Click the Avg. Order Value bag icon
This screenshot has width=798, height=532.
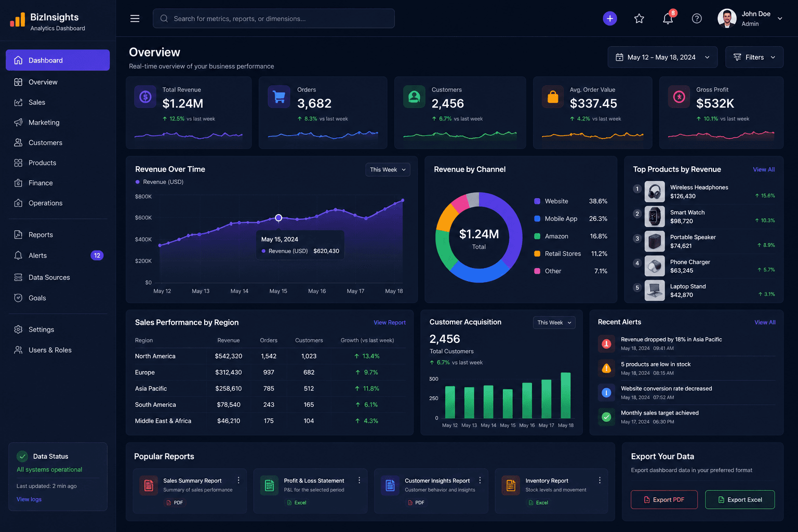[x=553, y=97]
